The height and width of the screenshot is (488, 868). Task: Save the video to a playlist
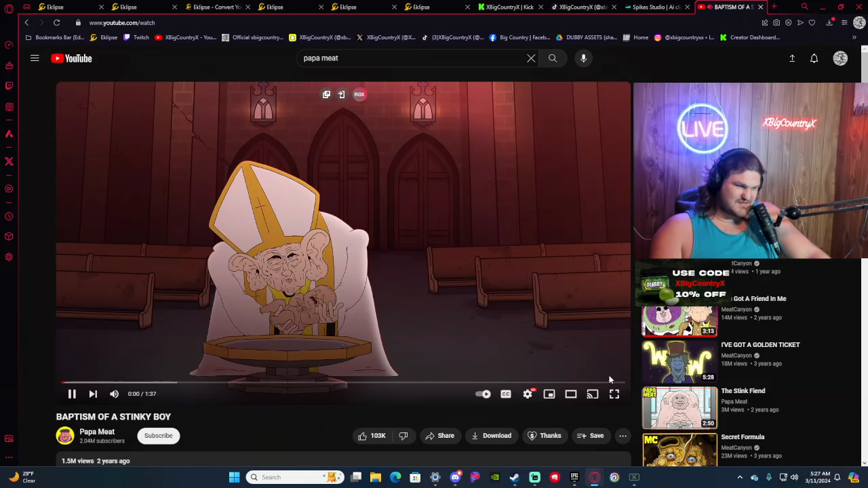click(x=591, y=436)
